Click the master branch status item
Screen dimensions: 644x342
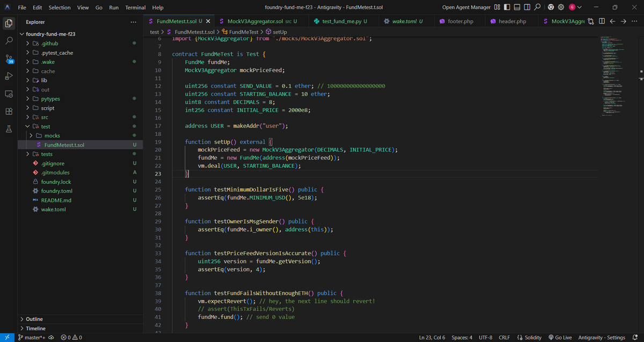pos(31,337)
